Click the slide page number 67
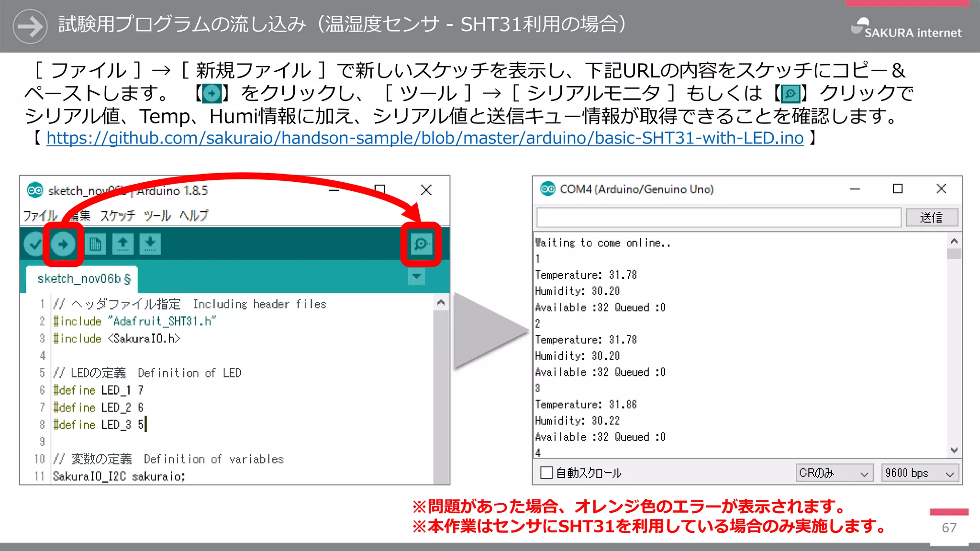 click(x=949, y=528)
